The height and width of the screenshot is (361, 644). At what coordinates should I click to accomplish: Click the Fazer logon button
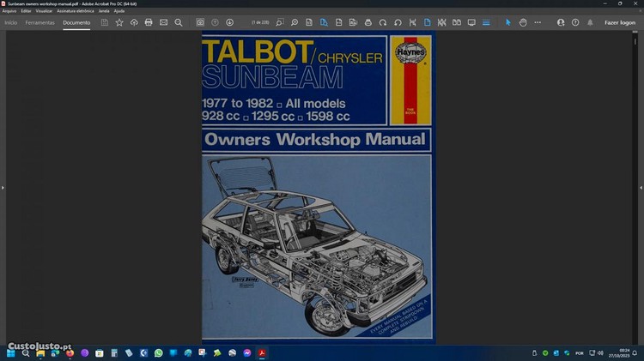(x=620, y=22)
